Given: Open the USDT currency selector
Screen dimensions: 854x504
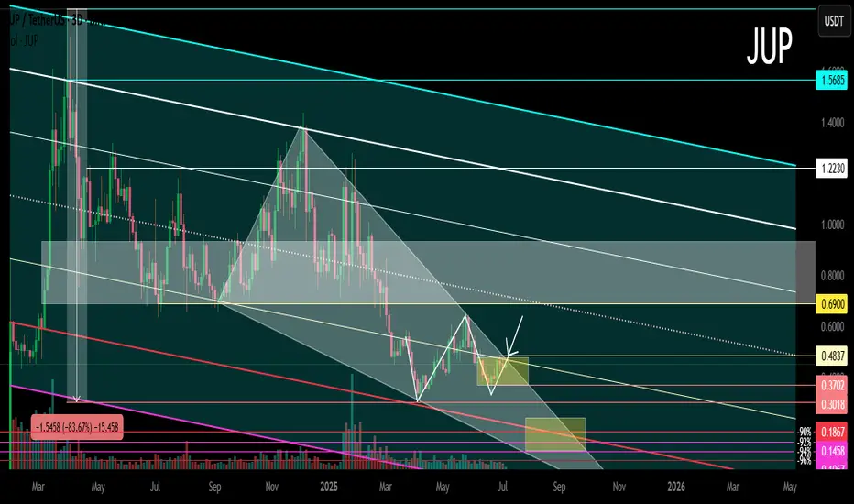Looking at the screenshot, I should (x=833, y=21).
